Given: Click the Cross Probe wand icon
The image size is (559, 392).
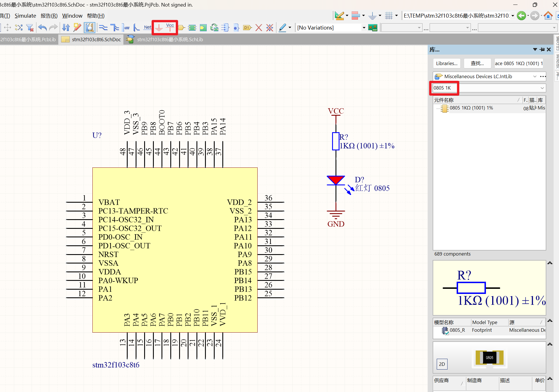Looking at the screenshot, I should click(x=77, y=28).
